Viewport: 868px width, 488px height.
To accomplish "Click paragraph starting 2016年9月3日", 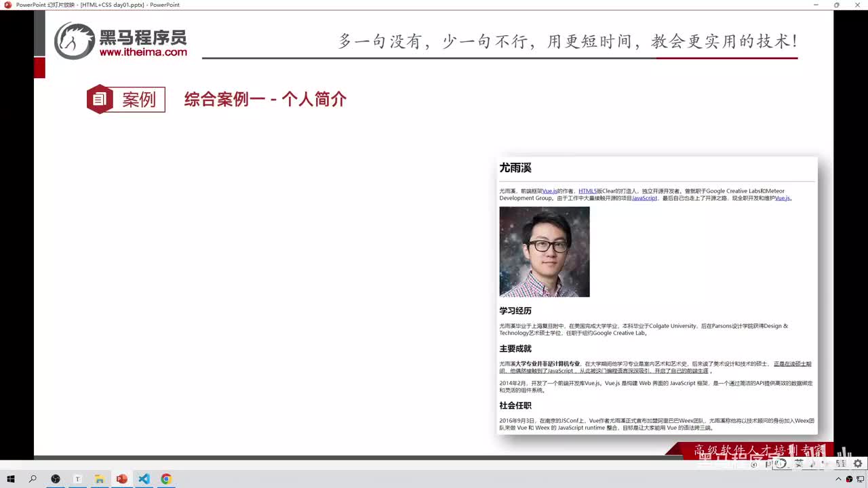I will (x=656, y=424).
